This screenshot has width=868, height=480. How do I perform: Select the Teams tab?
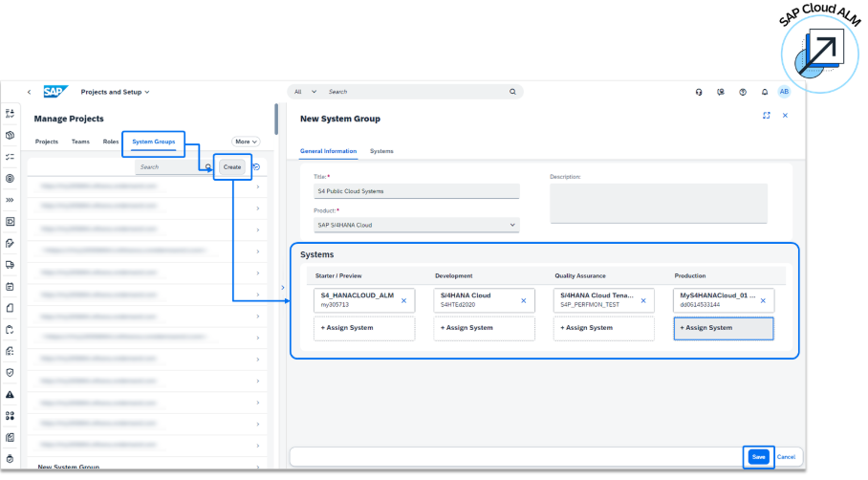click(80, 142)
